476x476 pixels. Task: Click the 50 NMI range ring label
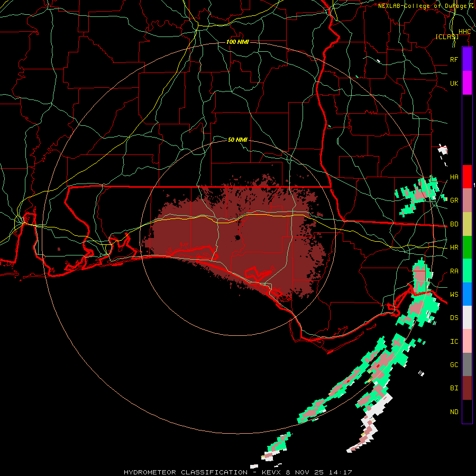237,140
